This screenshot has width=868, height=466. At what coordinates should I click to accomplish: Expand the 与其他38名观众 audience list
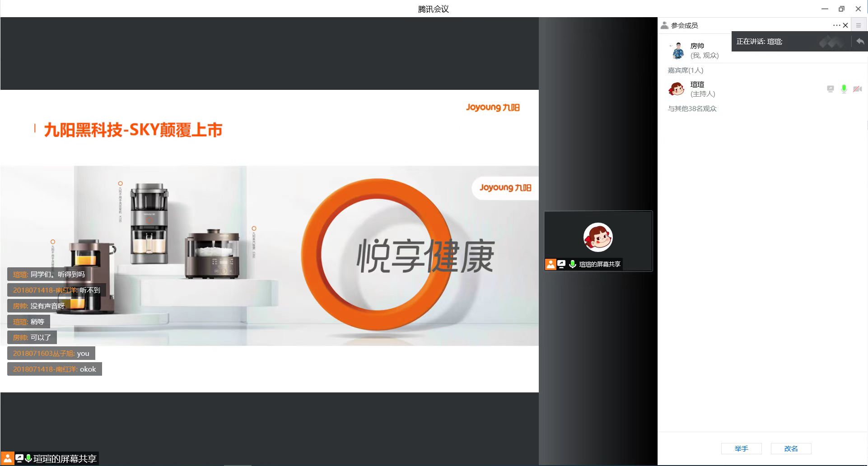click(x=692, y=108)
